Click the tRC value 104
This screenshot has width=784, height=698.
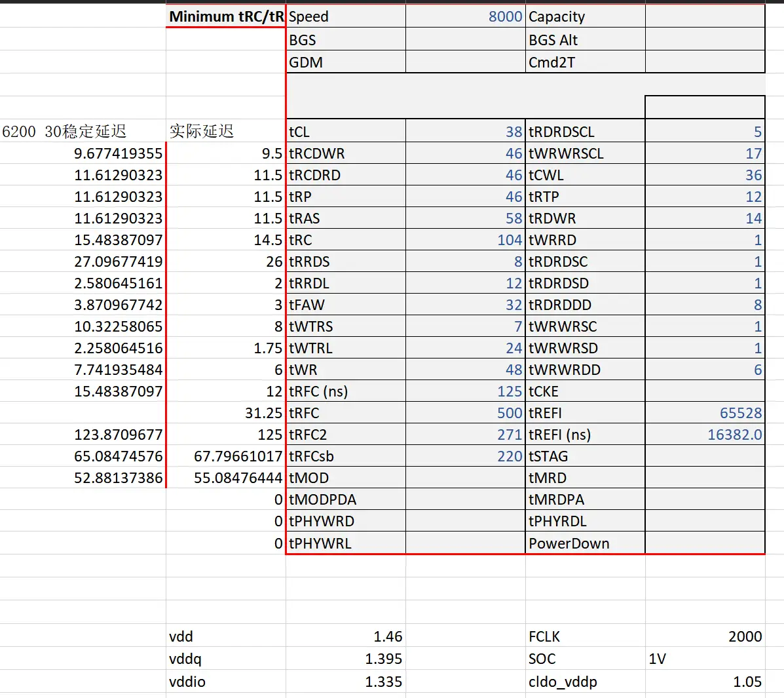[x=466, y=240]
